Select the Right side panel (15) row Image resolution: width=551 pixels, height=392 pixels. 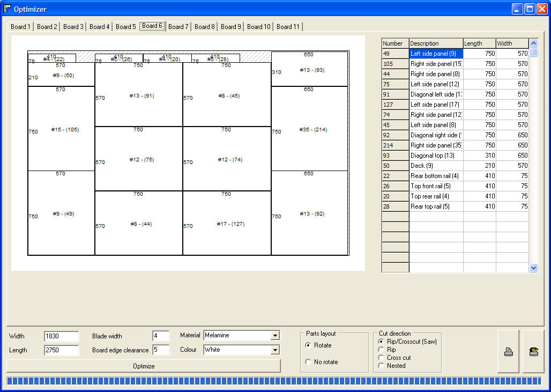click(x=455, y=64)
